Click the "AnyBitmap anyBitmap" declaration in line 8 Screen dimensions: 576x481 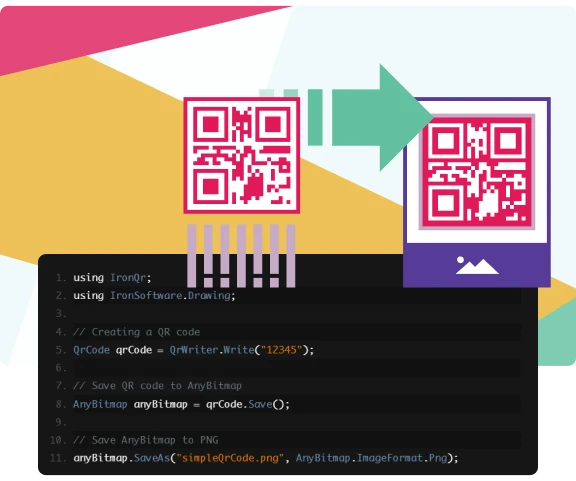pyautogui.click(x=130, y=404)
